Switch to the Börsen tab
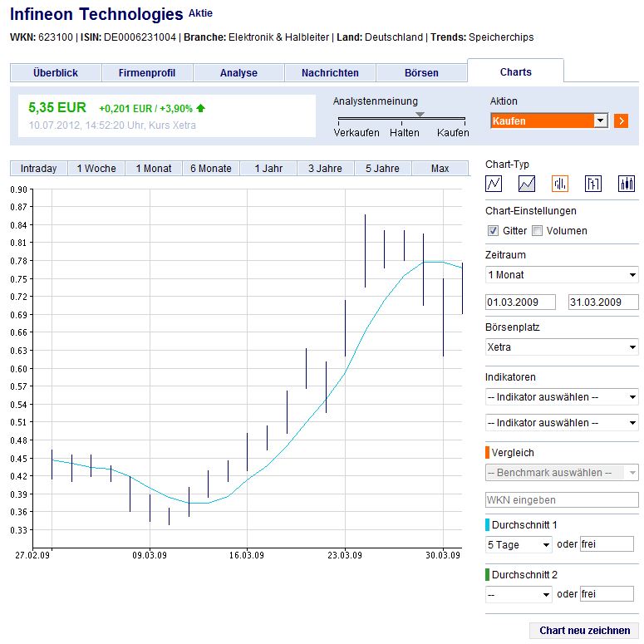 coord(421,72)
